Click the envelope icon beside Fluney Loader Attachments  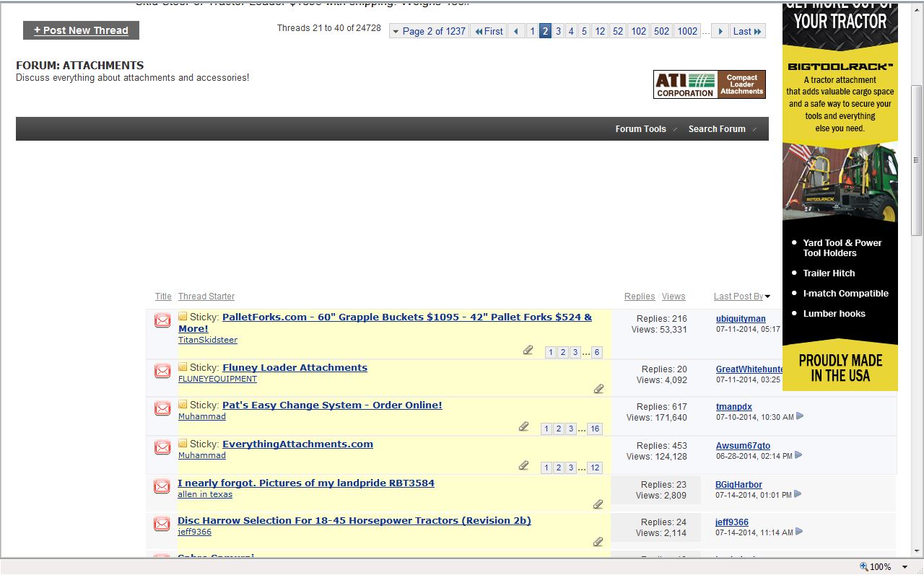[x=162, y=371]
